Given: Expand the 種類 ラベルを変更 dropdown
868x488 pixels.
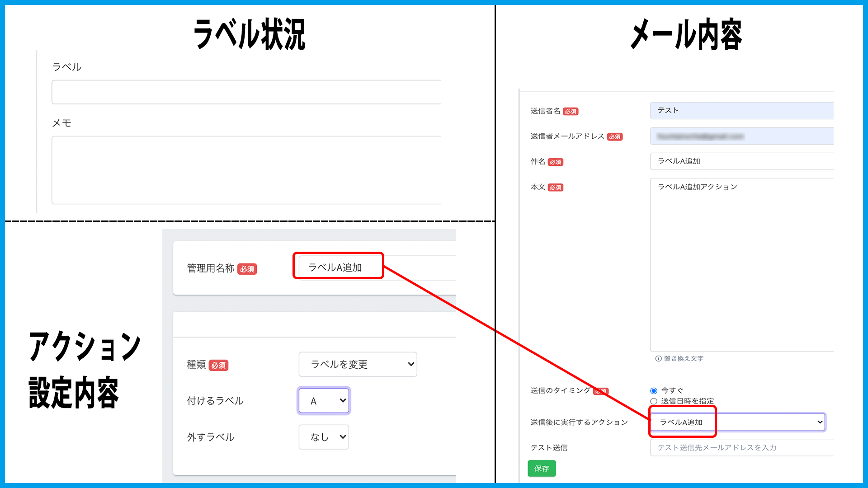Looking at the screenshot, I should pyautogui.click(x=358, y=364).
